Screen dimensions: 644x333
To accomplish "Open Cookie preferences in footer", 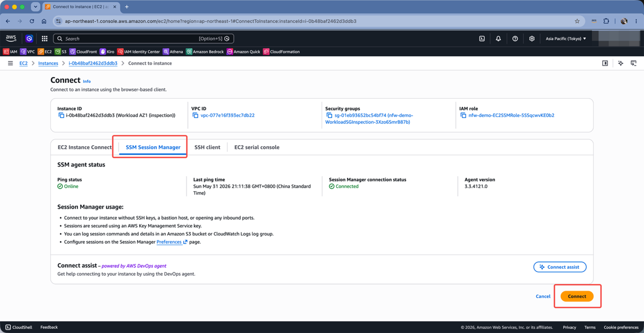I will pos(621,327).
